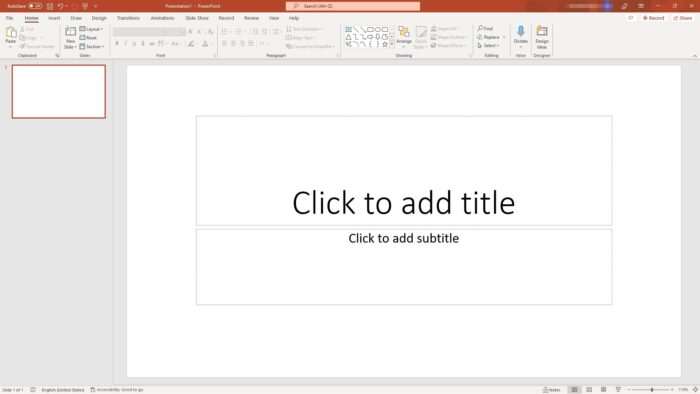Switch to the Draw tab
The image size is (700, 394).
[76, 18]
